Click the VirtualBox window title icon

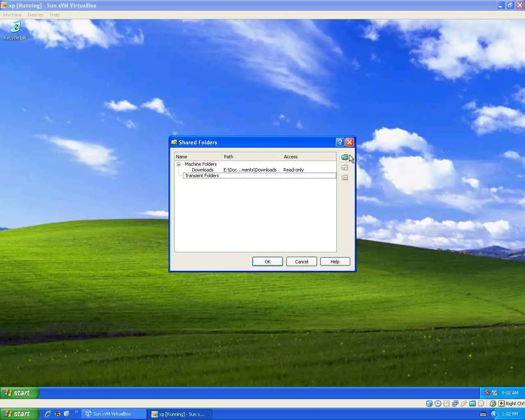pyautogui.click(x=4, y=5)
